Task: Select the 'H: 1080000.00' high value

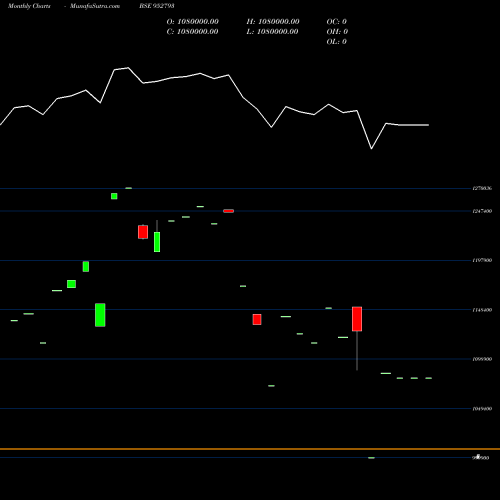Action: pos(273,22)
